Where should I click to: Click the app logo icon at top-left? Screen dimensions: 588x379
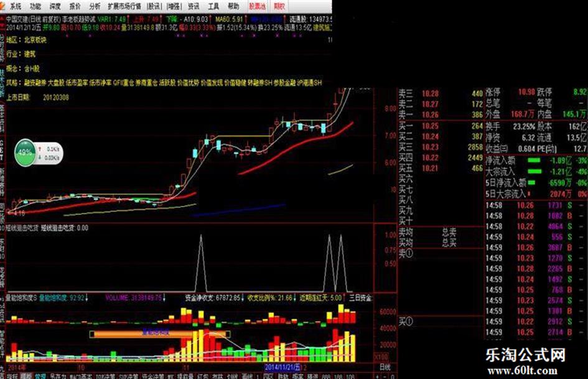point(3,6)
